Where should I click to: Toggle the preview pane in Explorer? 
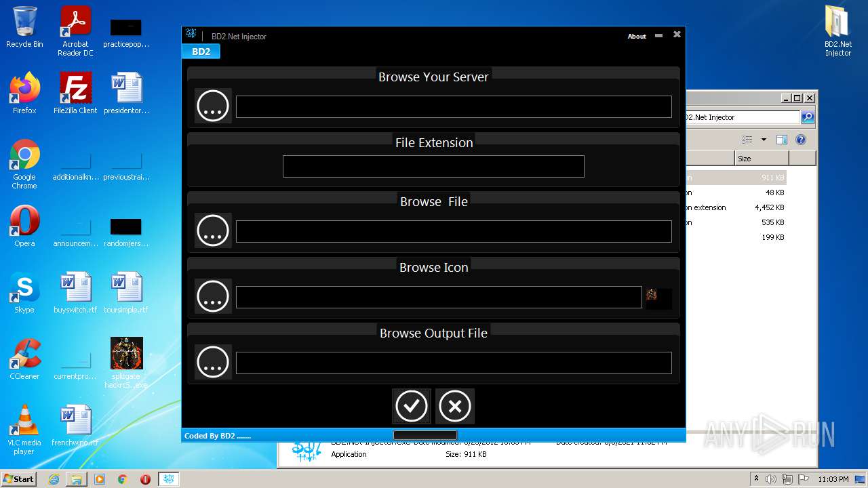pyautogui.click(x=782, y=140)
